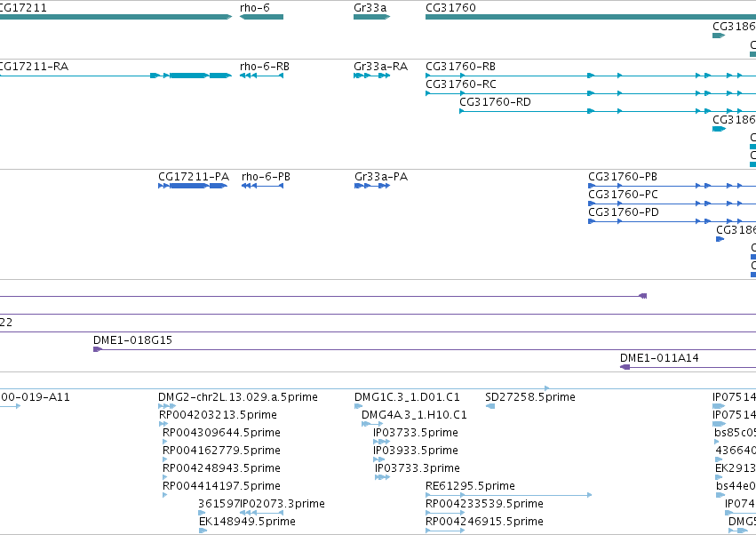The image size is (756, 535).
Task: Open the DMG1C.3_1.D01.C1 EST label
Action: [x=407, y=397]
